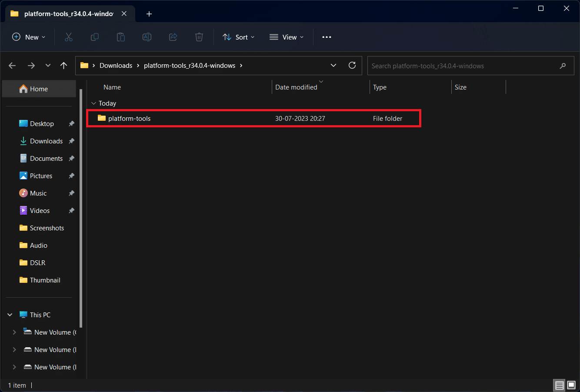580x392 pixels.
Task: Open the See more menu
Action: pos(327,37)
